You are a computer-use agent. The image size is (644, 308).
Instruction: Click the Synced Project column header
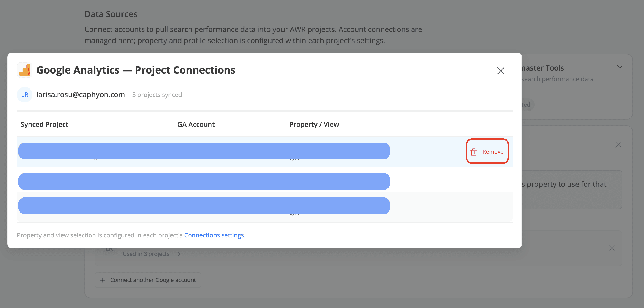click(44, 125)
